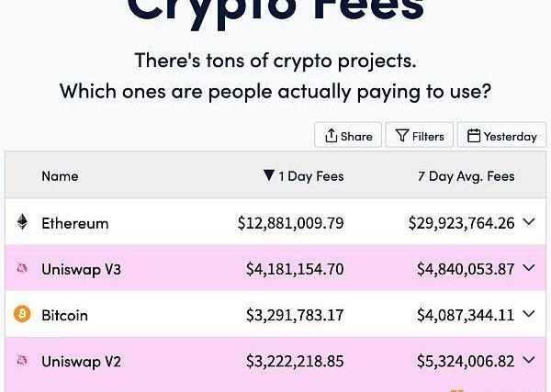551x392 pixels.
Task: Select the Ethereum row name
Action: 75,223
